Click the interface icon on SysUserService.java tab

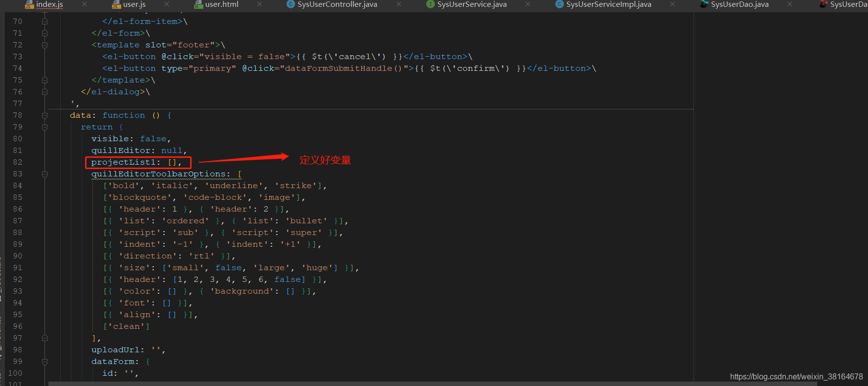click(x=431, y=4)
